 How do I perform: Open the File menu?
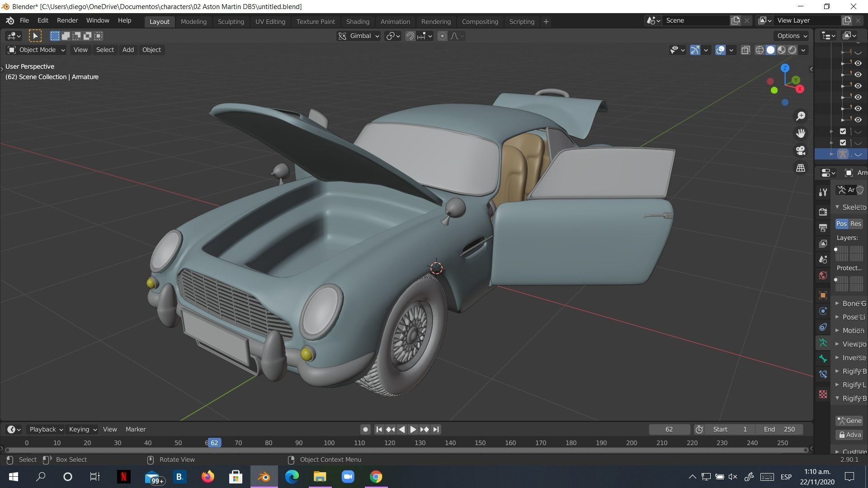pos(24,21)
